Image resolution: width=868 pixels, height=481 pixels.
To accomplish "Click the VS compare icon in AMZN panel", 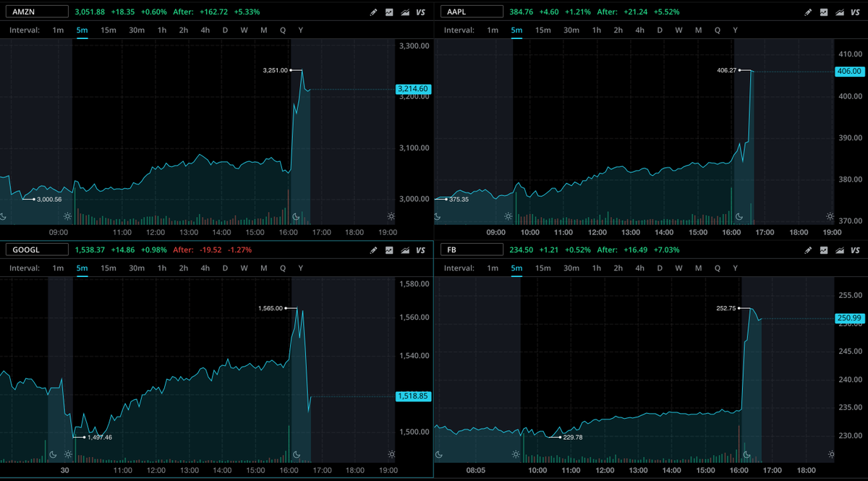I will 420,12.
